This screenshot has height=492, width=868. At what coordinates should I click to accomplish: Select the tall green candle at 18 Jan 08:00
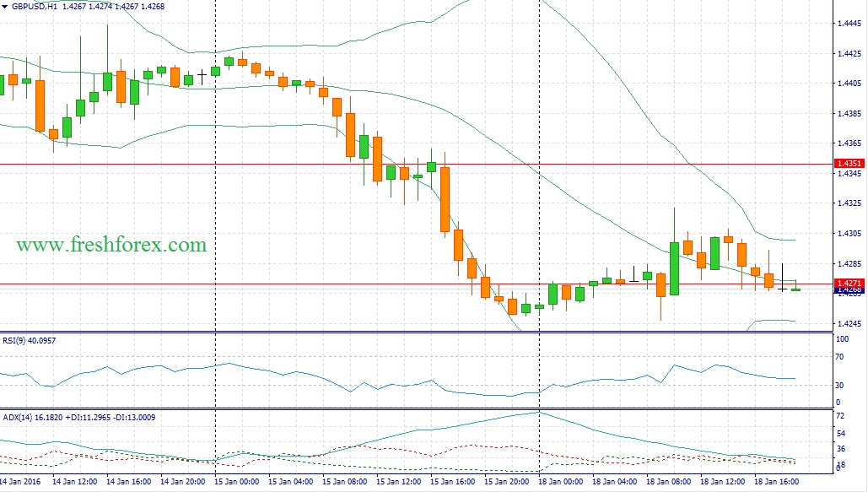pos(674,268)
